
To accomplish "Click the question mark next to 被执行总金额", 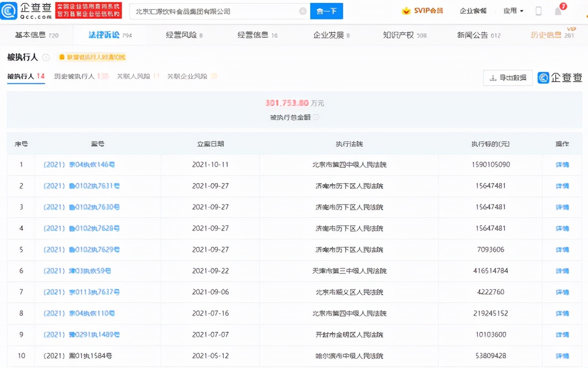I will (317, 117).
